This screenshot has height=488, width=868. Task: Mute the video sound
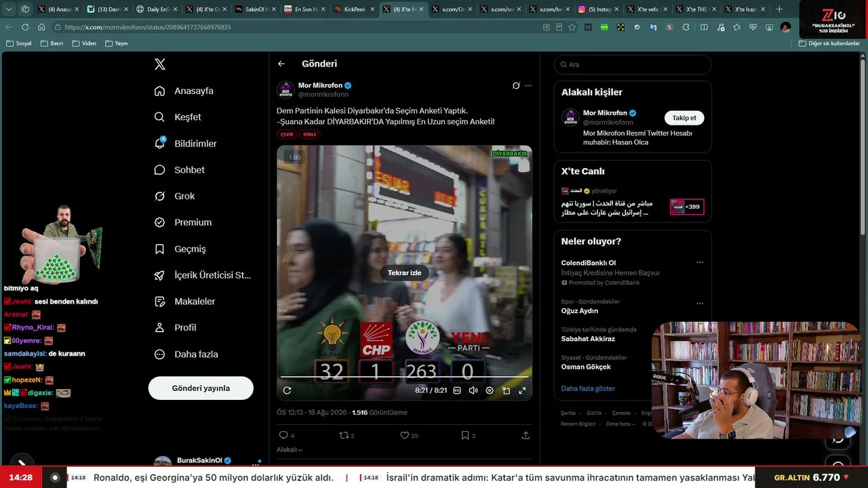tap(473, 390)
